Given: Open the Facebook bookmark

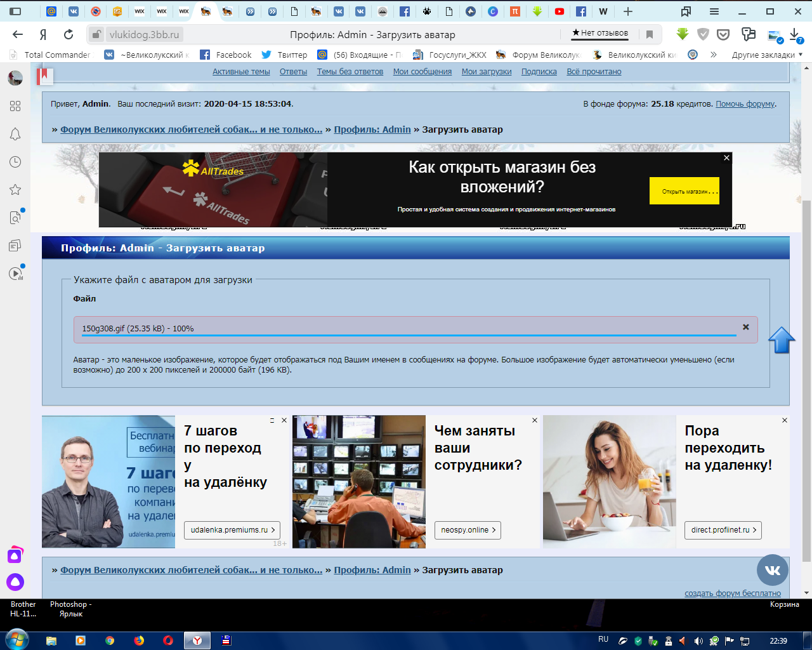Looking at the screenshot, I should tap(226, 55).
